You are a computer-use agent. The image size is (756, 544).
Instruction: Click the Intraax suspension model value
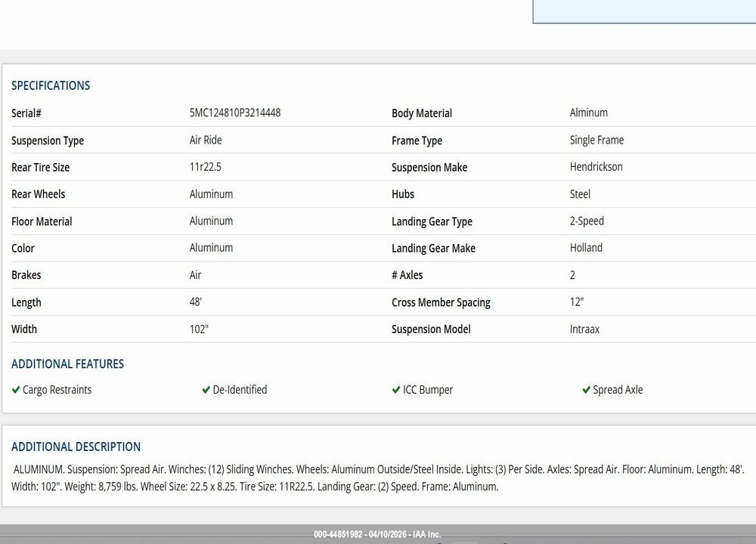(x=584, y=329)
